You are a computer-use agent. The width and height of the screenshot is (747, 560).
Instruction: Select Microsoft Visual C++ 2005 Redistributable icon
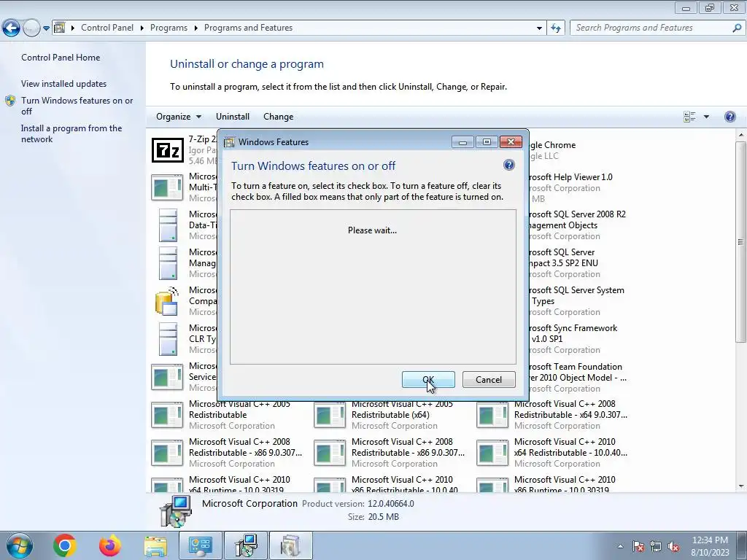pyautogui.click(x=167, y=415)
